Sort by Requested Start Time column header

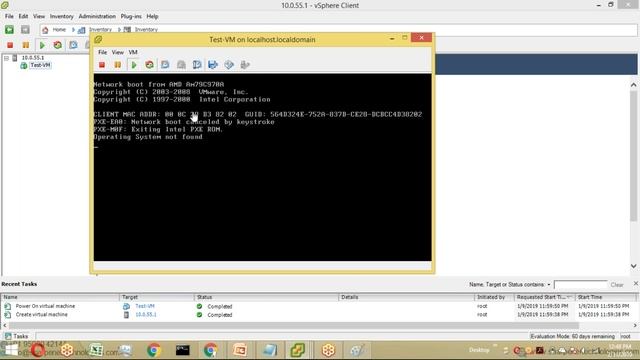(x=544, y=297)
